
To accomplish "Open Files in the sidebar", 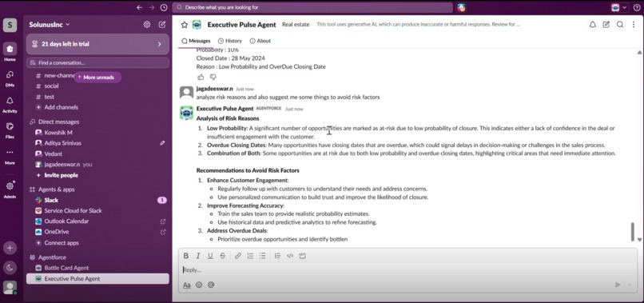I will (10, 130).
